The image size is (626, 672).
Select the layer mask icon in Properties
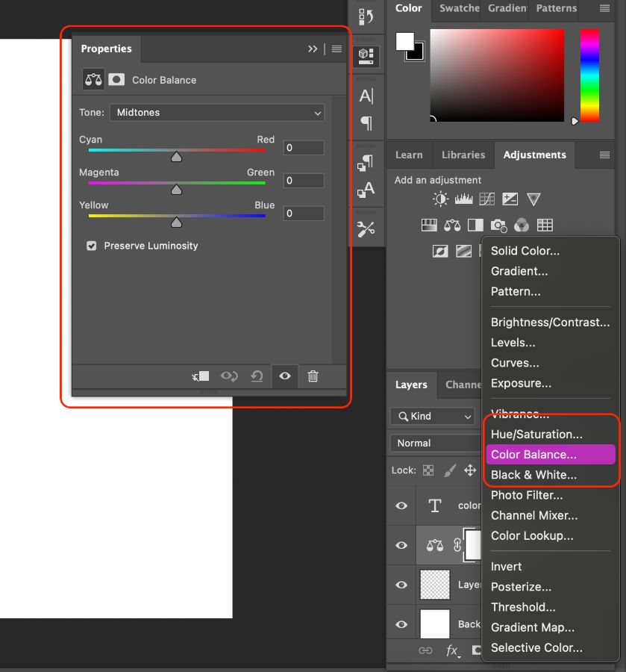[116, 80]
